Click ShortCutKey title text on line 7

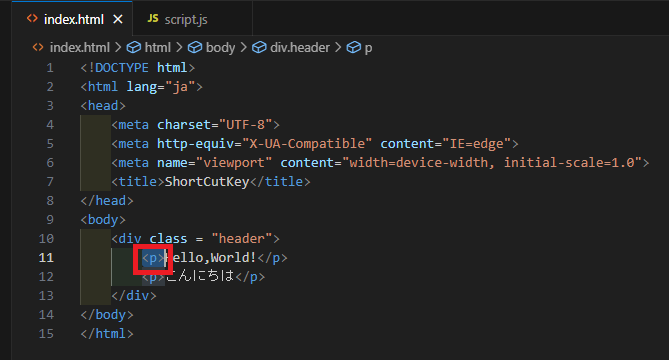207,182
